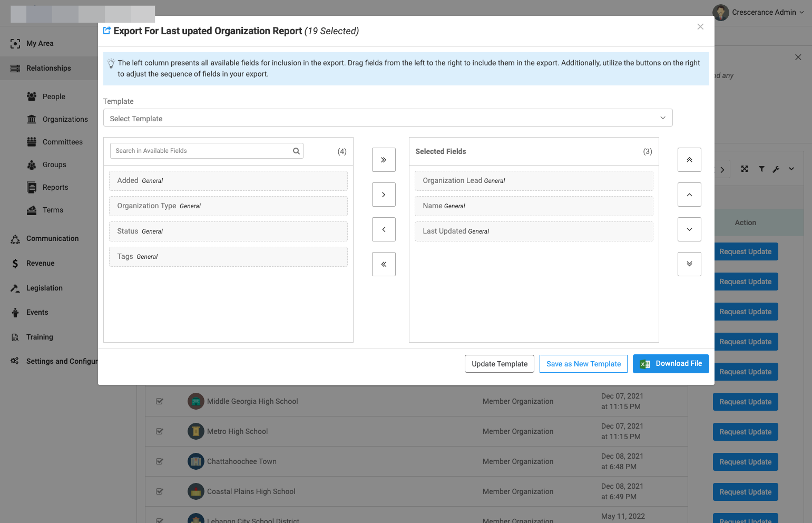
Task: Click the next-page chevron in background panel
Action: pos(722,170)
